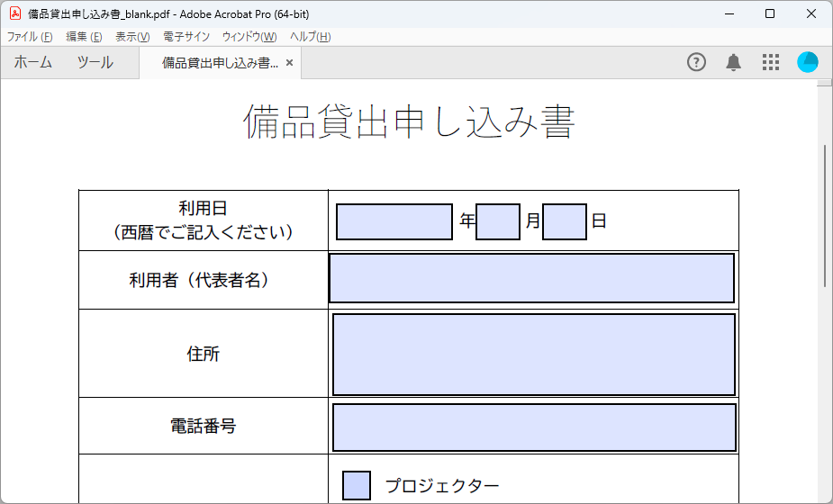Open the notifications bell

pyautogui.click(x=733, y=62)
